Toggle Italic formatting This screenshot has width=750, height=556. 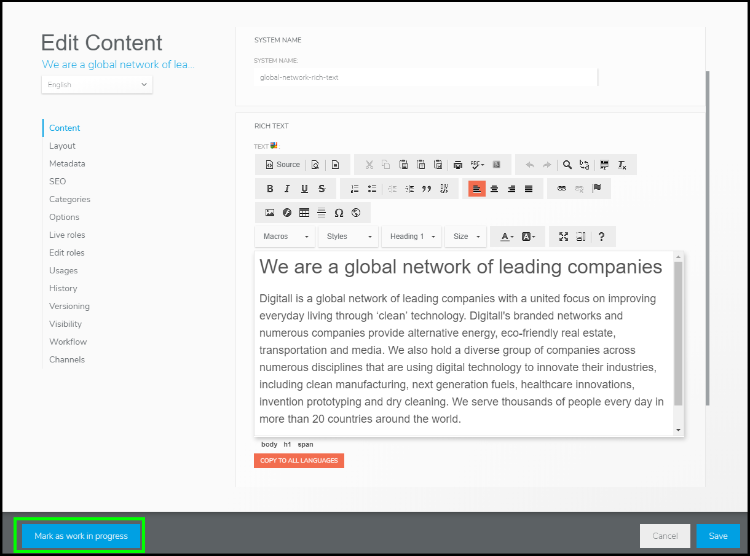(x=287, y=189)
